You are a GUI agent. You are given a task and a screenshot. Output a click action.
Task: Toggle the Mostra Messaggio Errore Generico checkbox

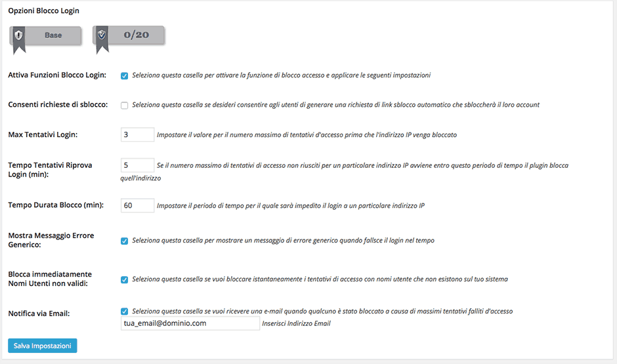[x=125, y=241]
